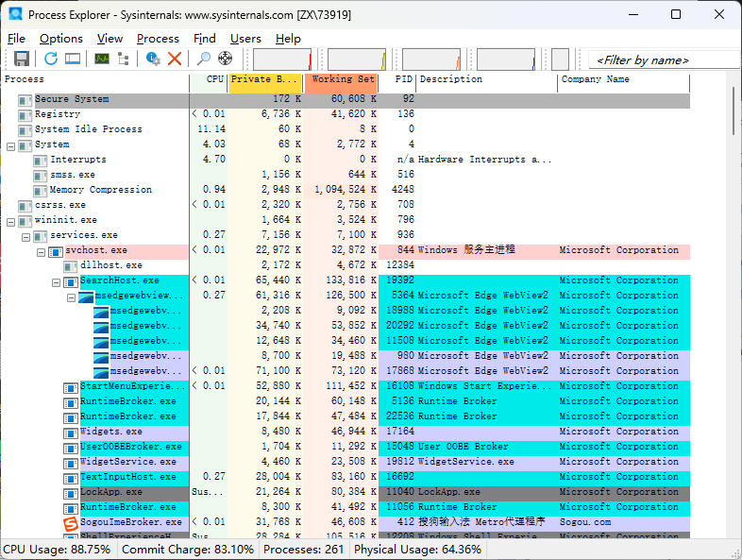The width and height of the screenshot is (742, 560).
Task: Click the Commit Charge 83.10% status entry
Action: click(188, 550)
